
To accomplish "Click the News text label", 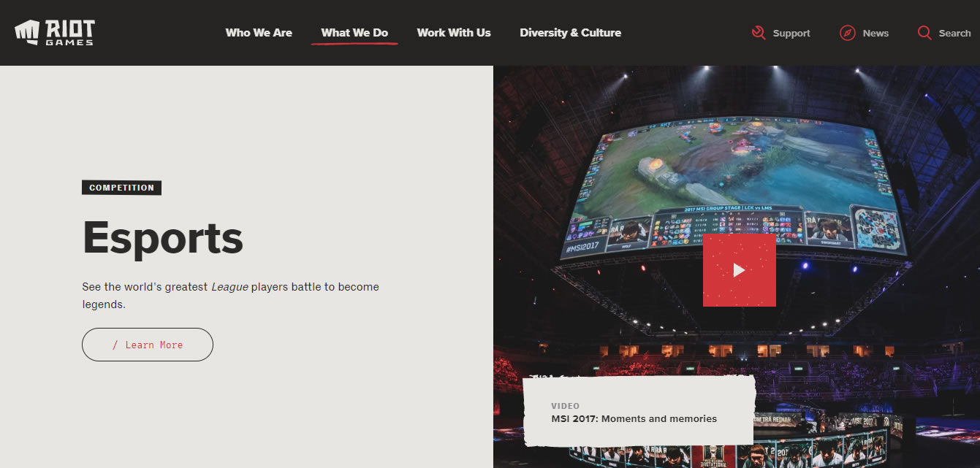I will 875,32.
